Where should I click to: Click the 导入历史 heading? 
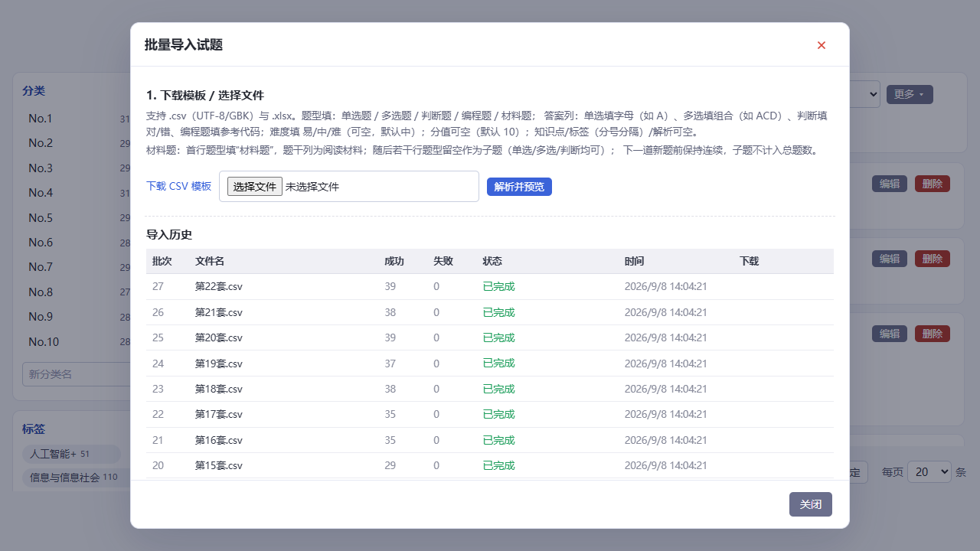169,234
